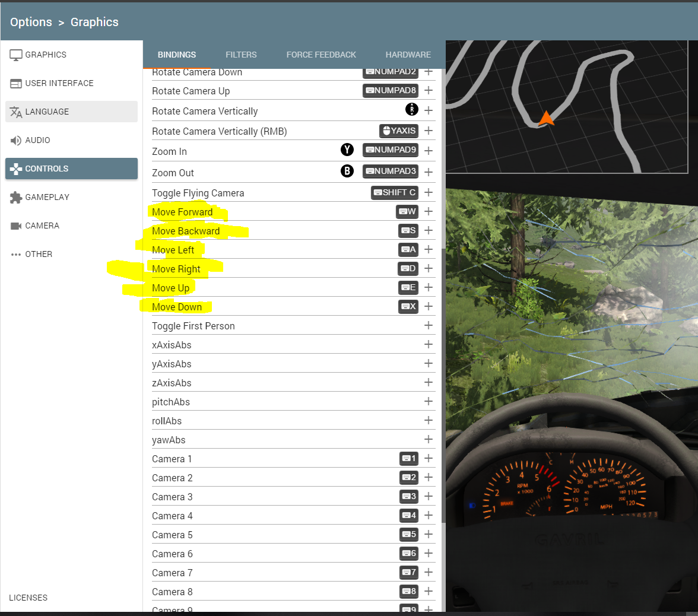Open Camera settings in sidebar
Image resolution: width=698 pixels, height=616 pixels.
tap(71, 226)
